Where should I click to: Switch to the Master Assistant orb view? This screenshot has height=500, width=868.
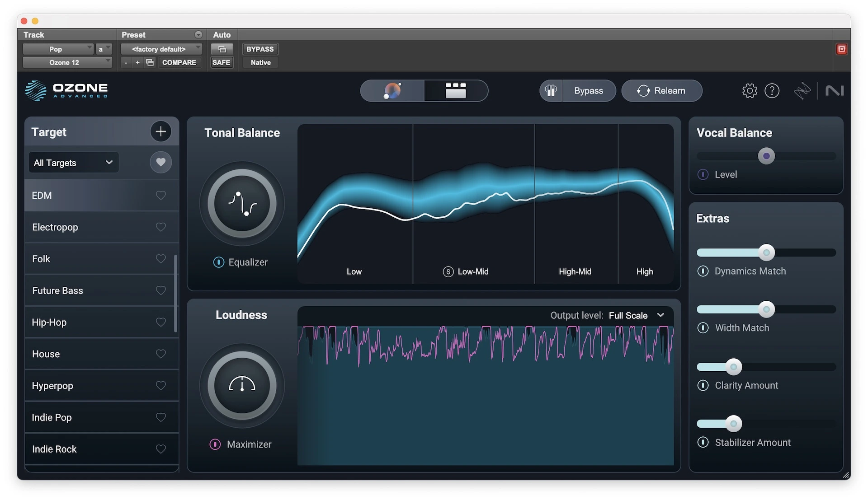click(392, 91)
